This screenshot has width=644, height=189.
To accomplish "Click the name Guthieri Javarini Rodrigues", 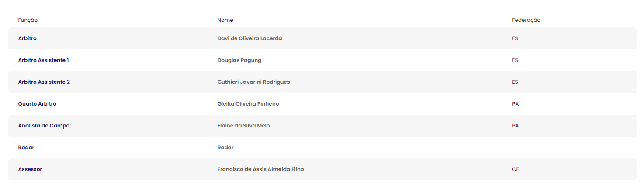I will [253, 82].
